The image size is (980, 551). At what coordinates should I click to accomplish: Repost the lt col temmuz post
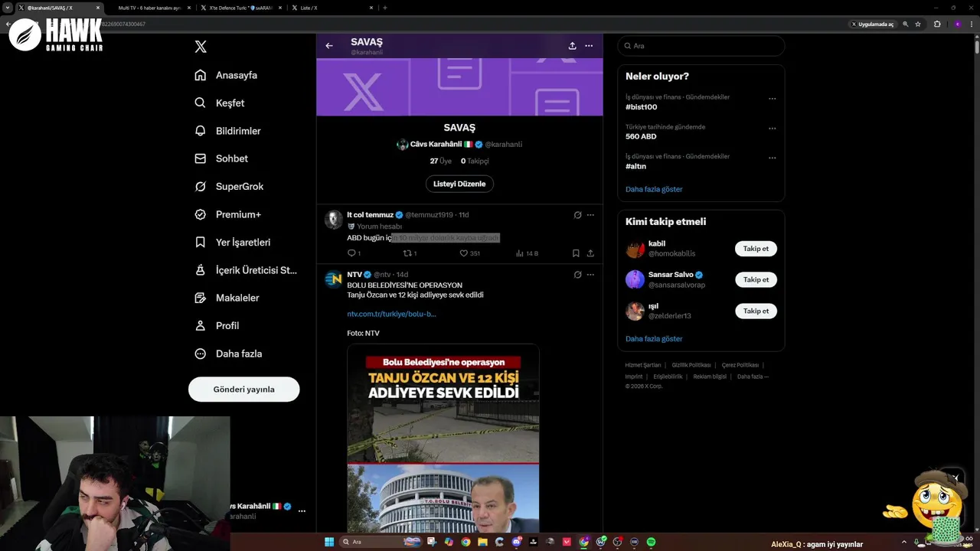click(410, 253)
